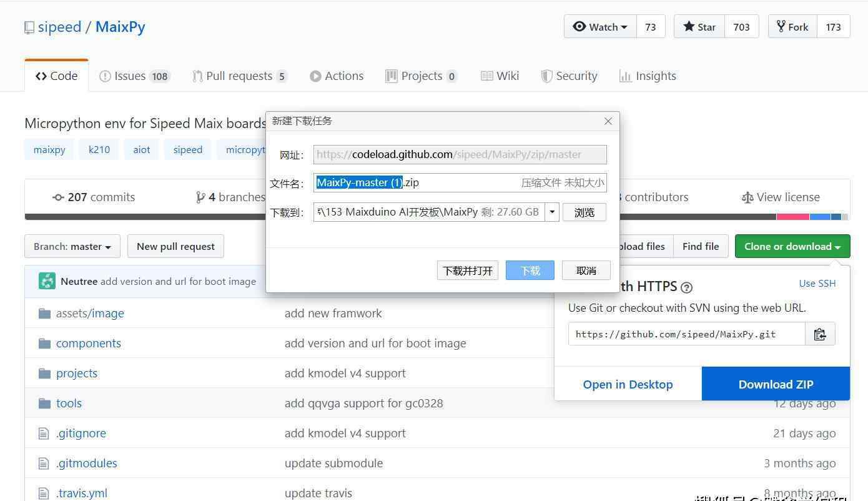The width and height of the screenshot is (868, 501).
Task: Open the Pull requests tab
Action: click(240, 76)
